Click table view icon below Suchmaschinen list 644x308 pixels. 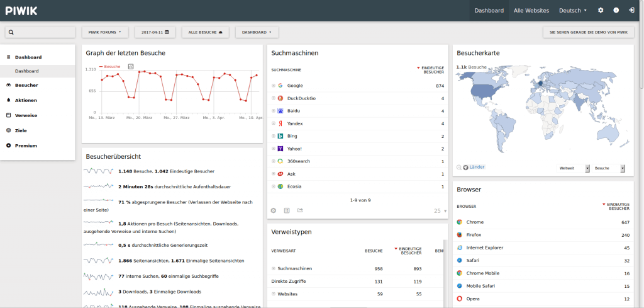pos(287,210)
